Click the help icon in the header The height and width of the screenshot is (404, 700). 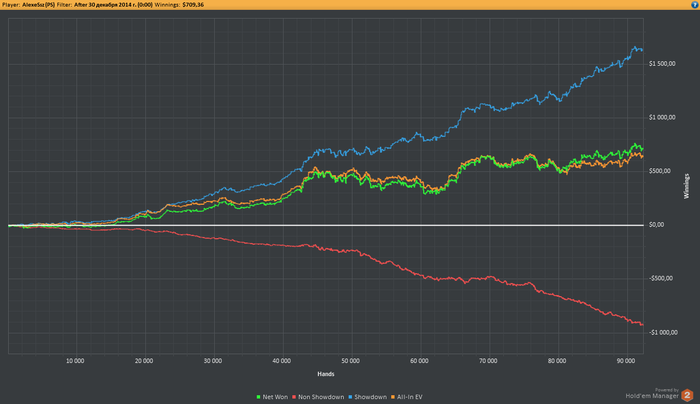click(x=695, y=4)
